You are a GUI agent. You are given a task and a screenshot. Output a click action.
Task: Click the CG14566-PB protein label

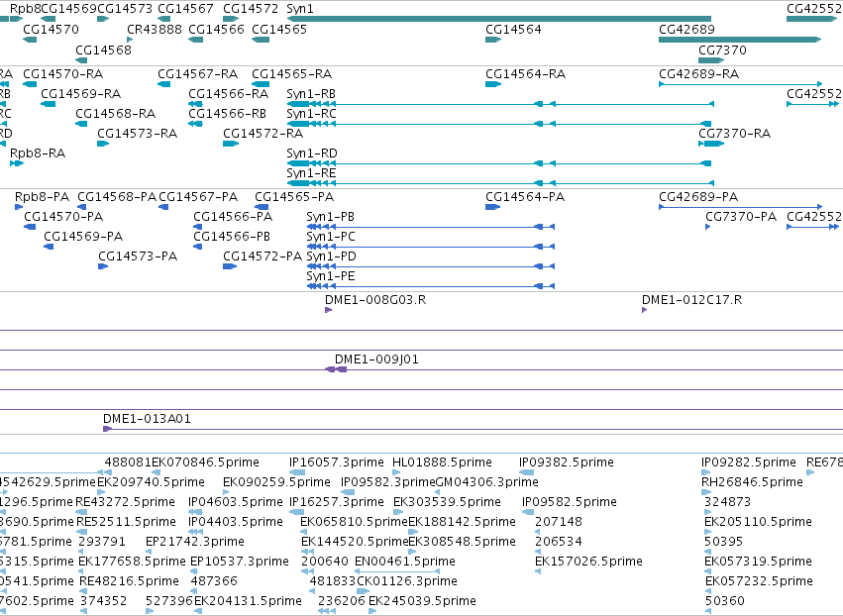click(232, 237)
